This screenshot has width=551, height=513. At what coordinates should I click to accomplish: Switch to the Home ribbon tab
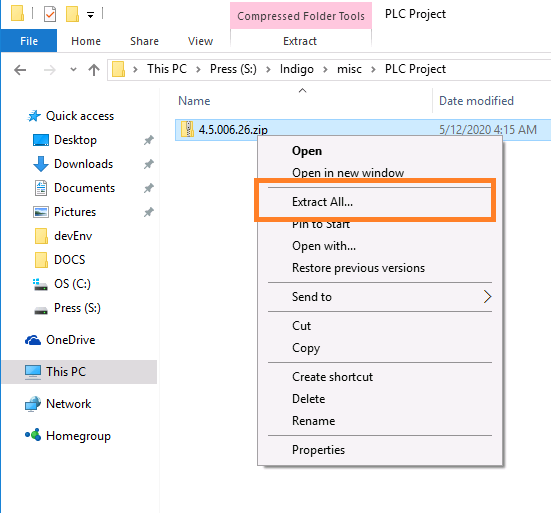[x=86, y=41]
